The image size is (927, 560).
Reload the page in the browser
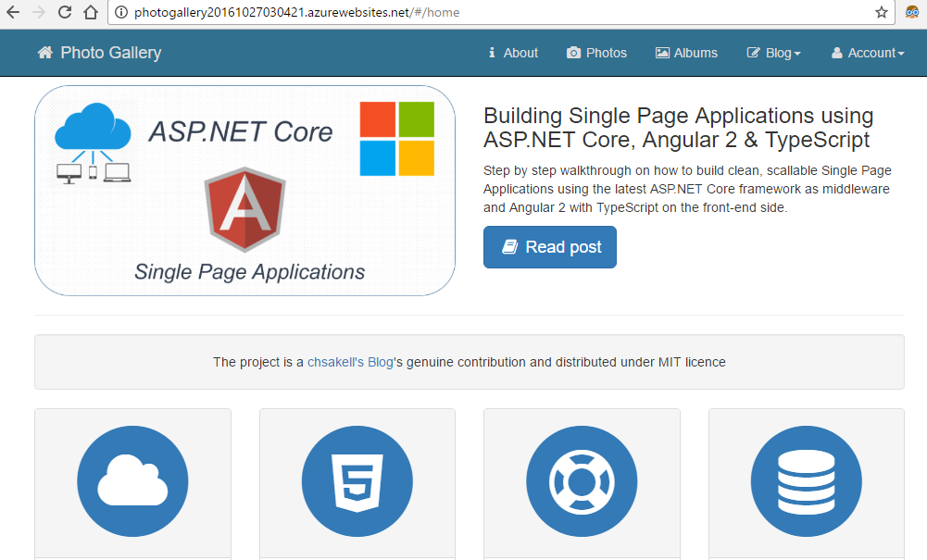pyautogui.click(x=65, y=13)
